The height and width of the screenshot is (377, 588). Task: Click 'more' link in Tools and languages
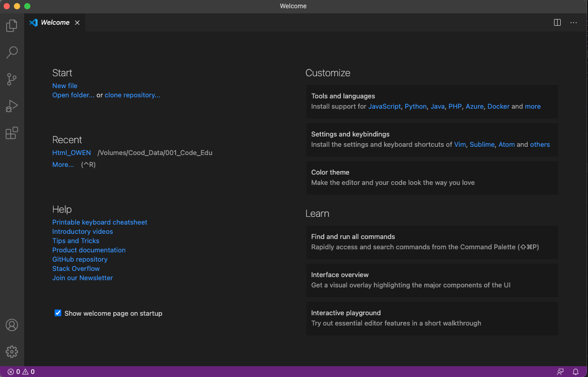(x=532, y=107)
